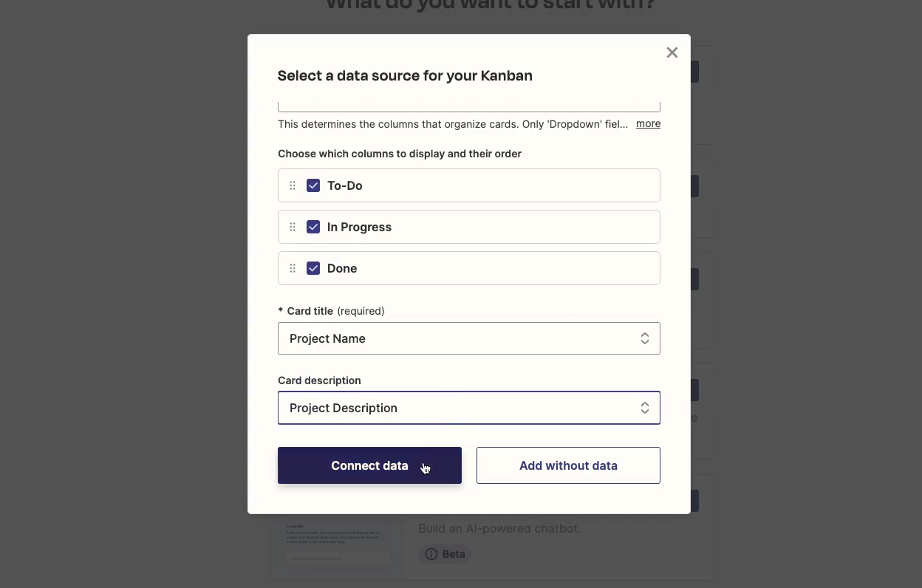Screen dimensions: 922x588
Task: Expand the Card description dropdown
Action: [x=469, y=408]
